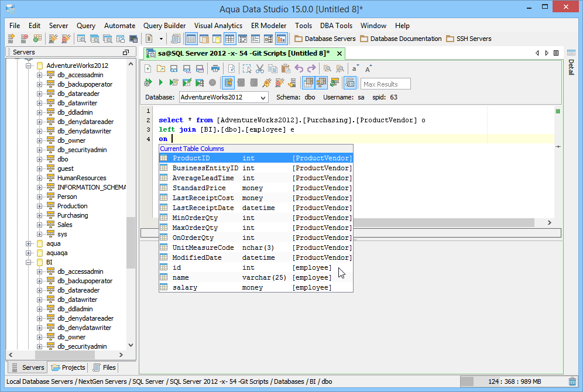Click the Execute Script scroll icon

pyautogui.click(x=174, y=82)
